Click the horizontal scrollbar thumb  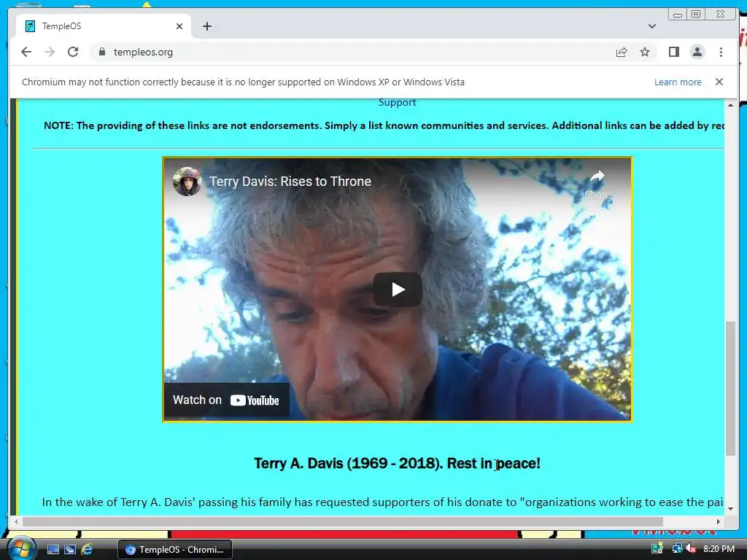click(343, 521)
